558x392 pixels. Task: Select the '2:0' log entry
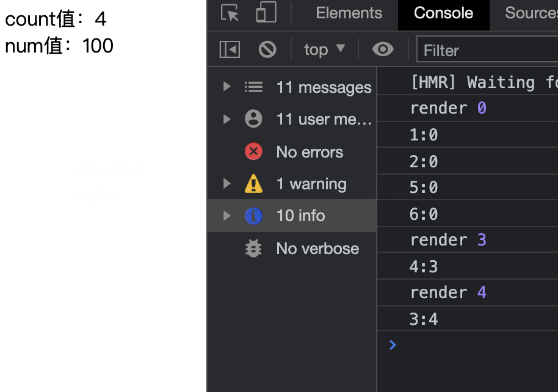[468, 161]
